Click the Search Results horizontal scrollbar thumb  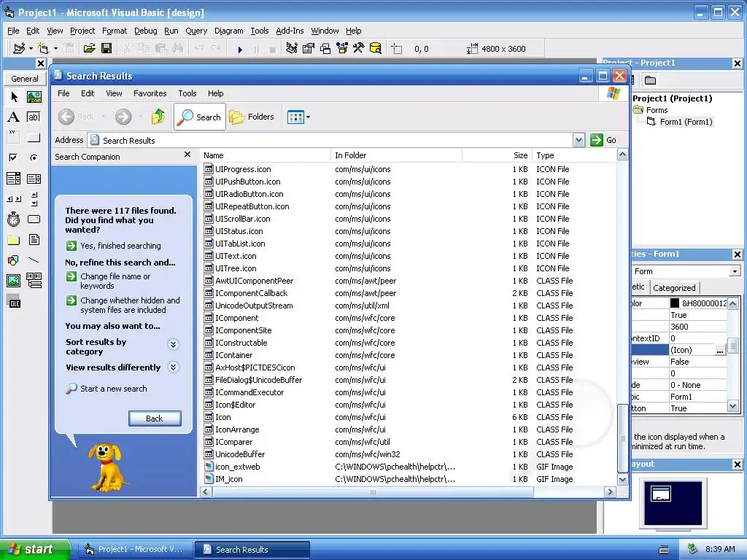click(373, 492)
